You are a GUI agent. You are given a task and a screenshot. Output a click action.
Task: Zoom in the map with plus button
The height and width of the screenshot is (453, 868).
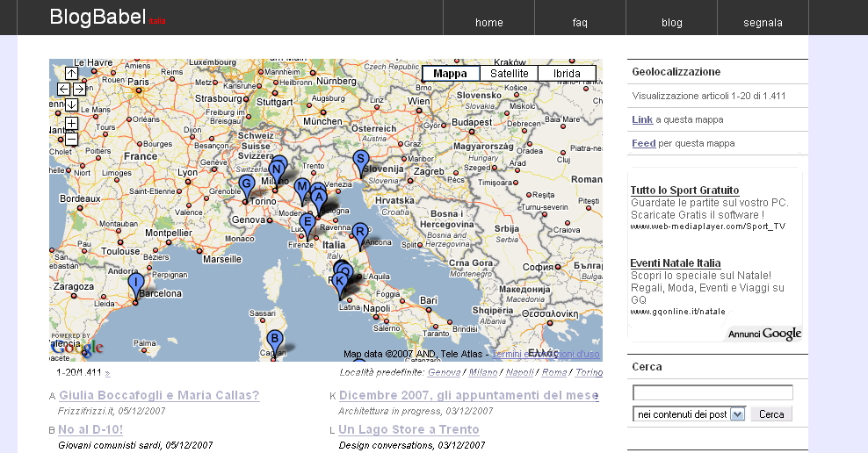tap(71, 123)
